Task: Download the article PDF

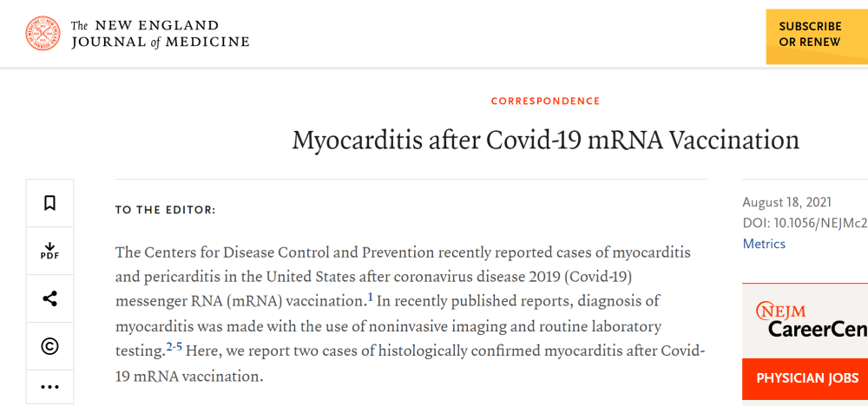Action: pyautogui.click(x=49, y=252)
